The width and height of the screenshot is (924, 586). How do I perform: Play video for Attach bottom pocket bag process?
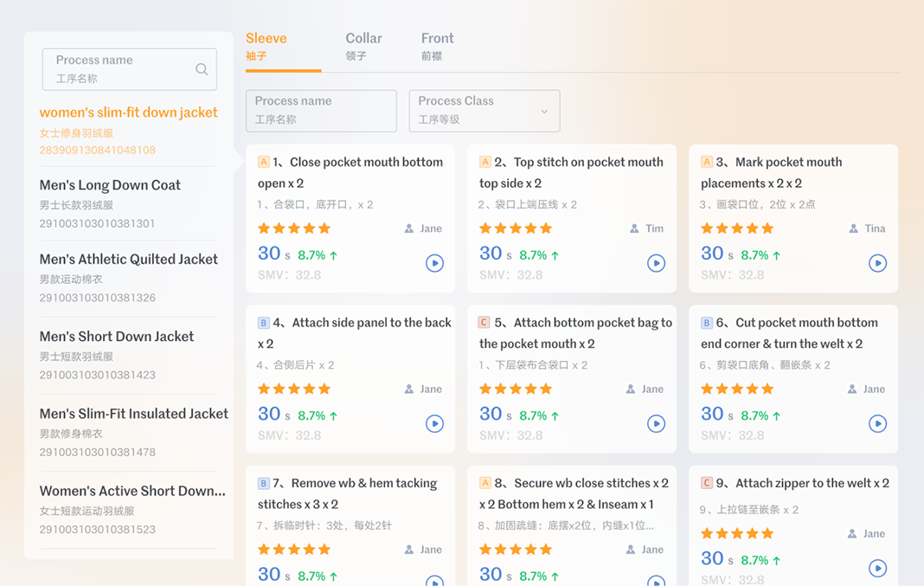(x=656, y=423)
